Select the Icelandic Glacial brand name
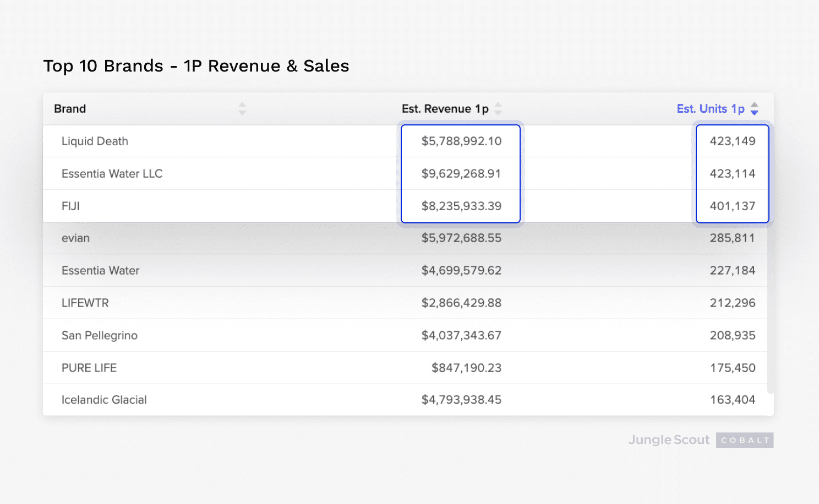 click(x=104, y=400)
